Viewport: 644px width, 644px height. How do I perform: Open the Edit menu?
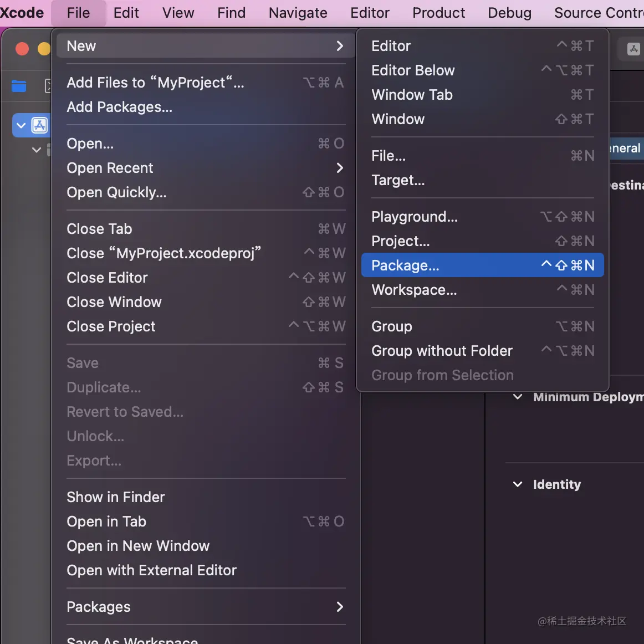(x=126, y=13)
